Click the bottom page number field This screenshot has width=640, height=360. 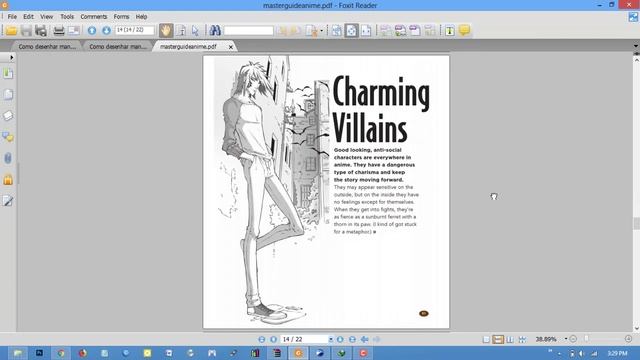tap(304, 339)
